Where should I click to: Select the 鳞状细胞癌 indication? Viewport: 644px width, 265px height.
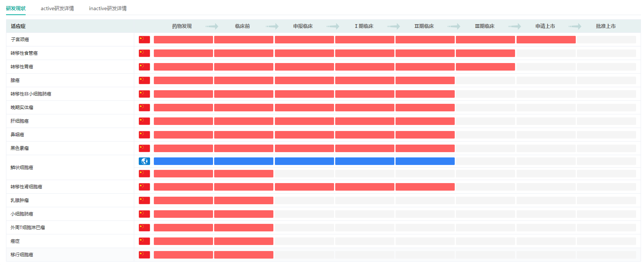tap(22, 168)
